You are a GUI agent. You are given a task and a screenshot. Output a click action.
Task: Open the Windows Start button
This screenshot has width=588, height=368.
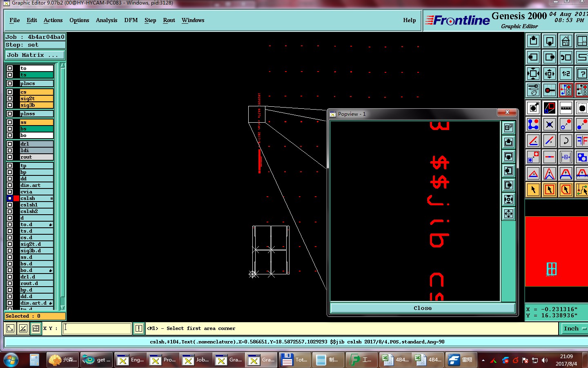click(x=11, y=360)
